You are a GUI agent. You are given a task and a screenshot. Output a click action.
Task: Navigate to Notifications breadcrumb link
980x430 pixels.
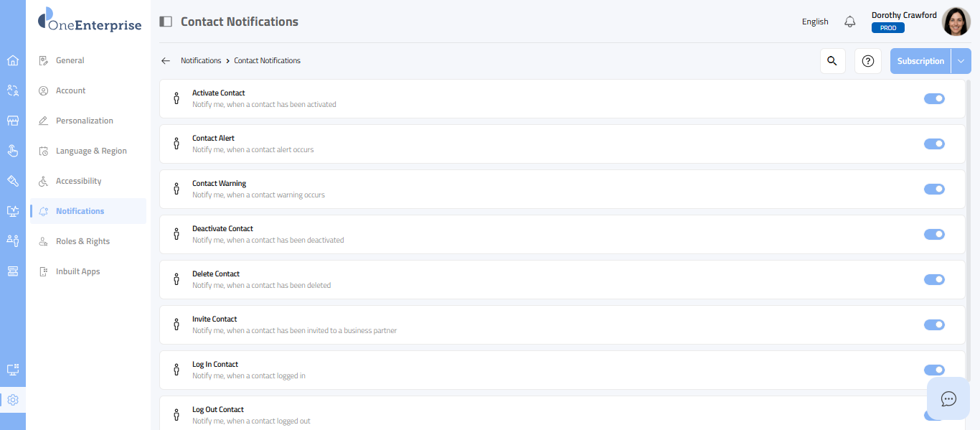tap(201, 61)
